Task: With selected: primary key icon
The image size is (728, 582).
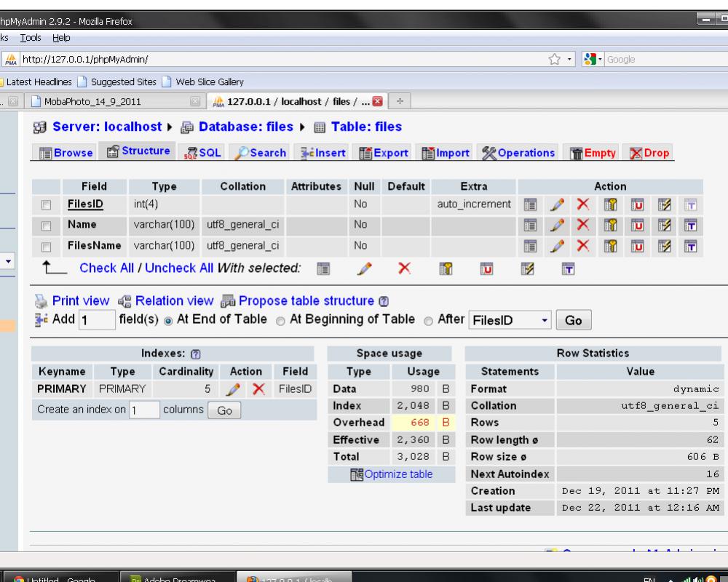Action: point(446,268)
